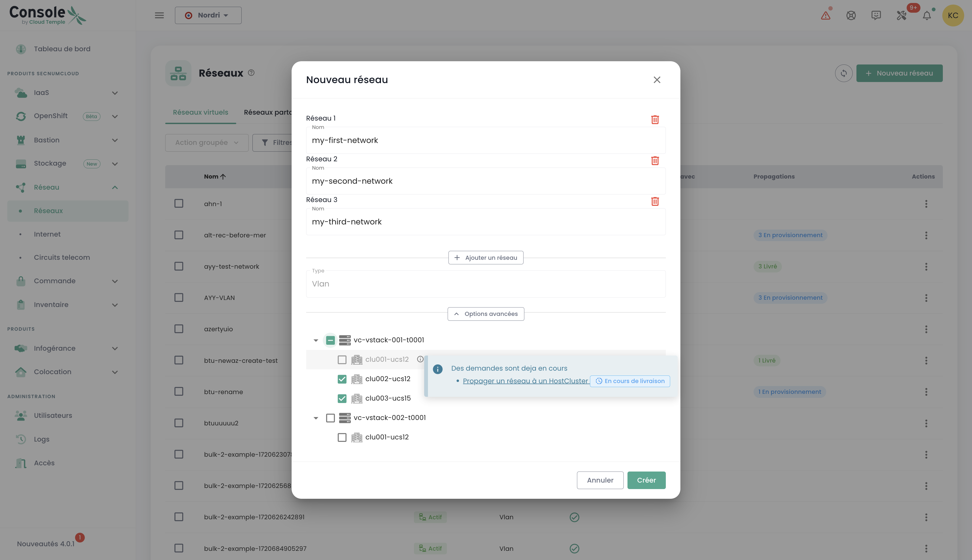This screenshot has height=560, width=972.
Task: Open the support lifebuoy icon
Action: (x=851, y=15)
